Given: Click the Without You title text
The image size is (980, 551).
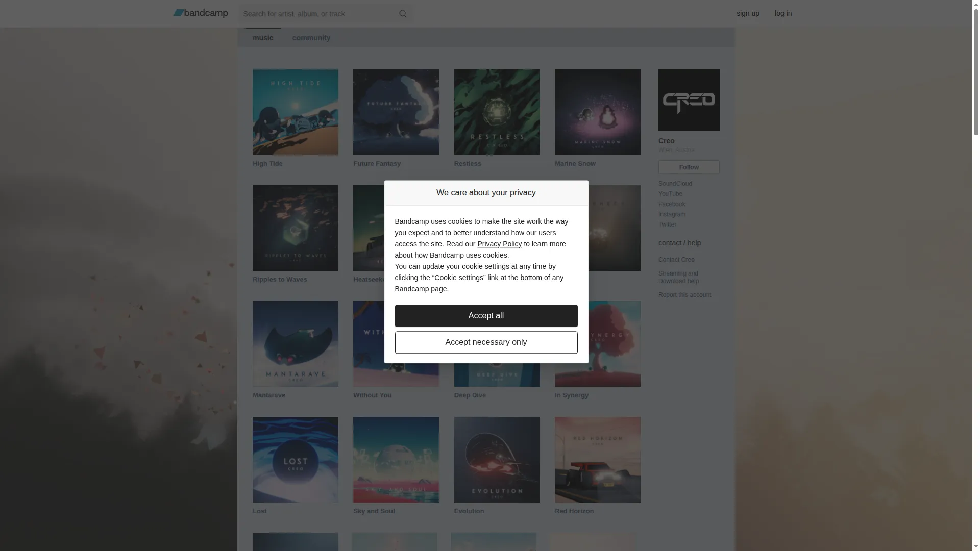Looking at the screenshot, I should [x=372, y=395].
